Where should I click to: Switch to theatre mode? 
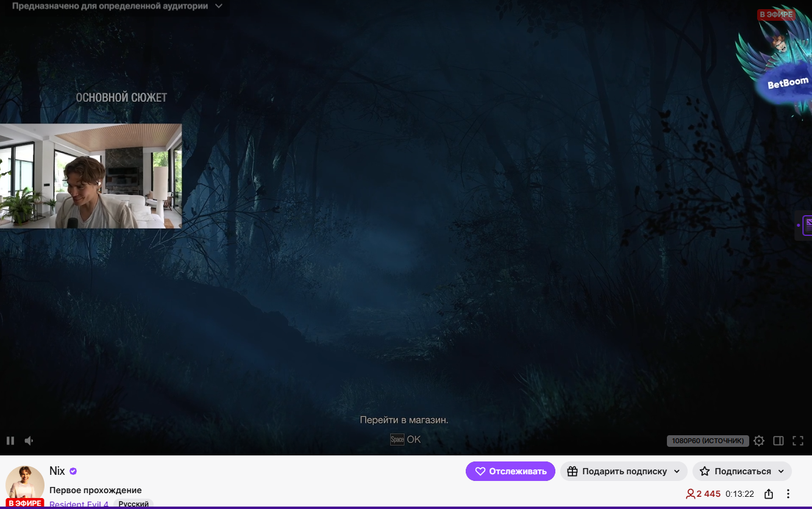778,441
